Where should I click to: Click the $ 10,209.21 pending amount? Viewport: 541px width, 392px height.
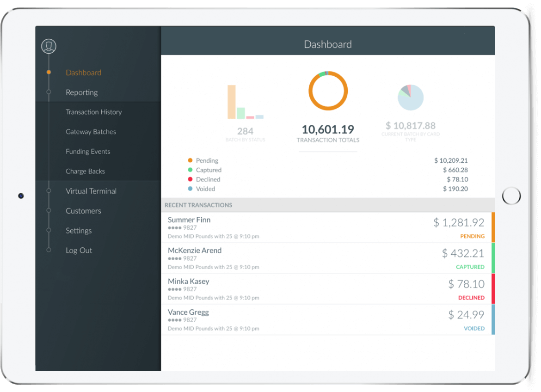click(451, 160)
